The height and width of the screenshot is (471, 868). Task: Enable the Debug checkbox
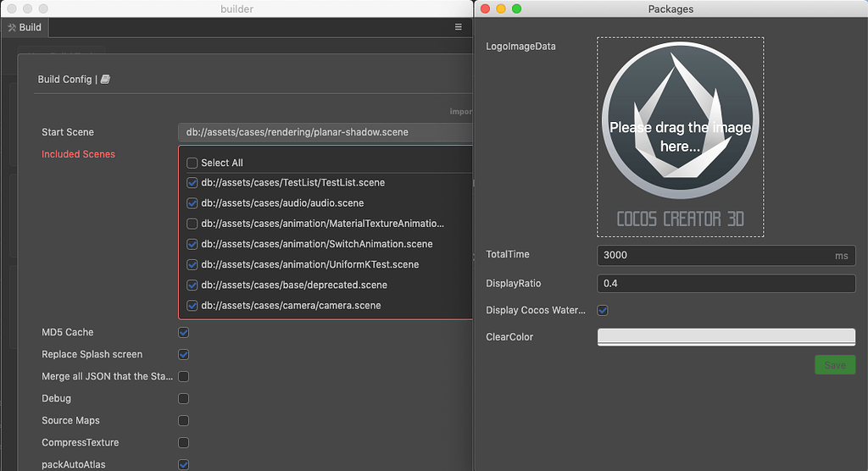point(184,398)
